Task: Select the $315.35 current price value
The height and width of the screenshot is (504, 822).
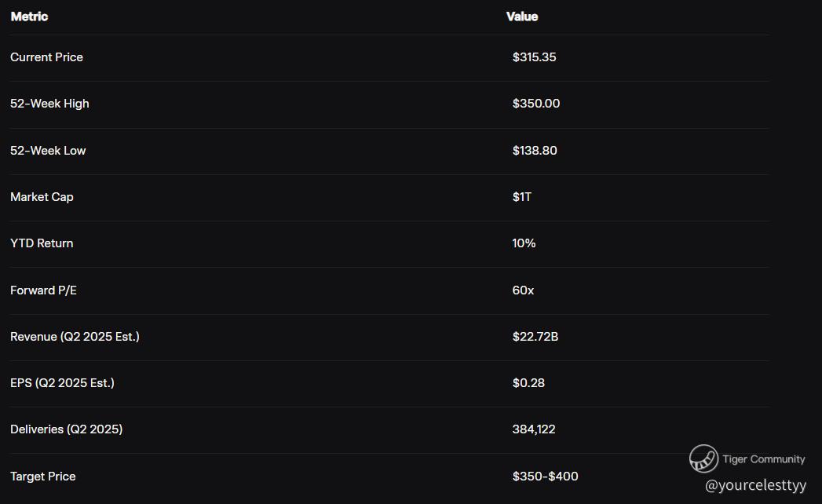Action: click(534, 57)
